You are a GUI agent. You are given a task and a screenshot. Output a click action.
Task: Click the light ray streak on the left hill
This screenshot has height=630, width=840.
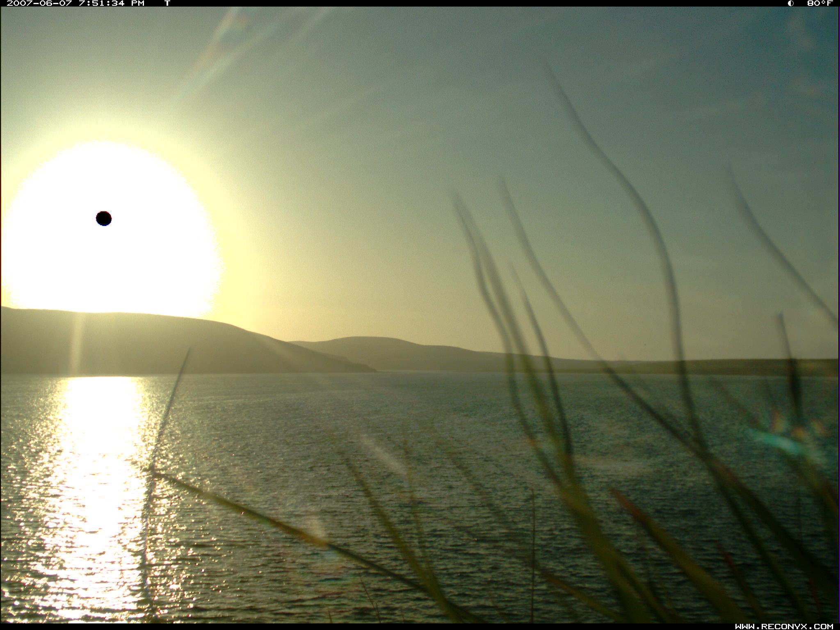coord(77,342)
